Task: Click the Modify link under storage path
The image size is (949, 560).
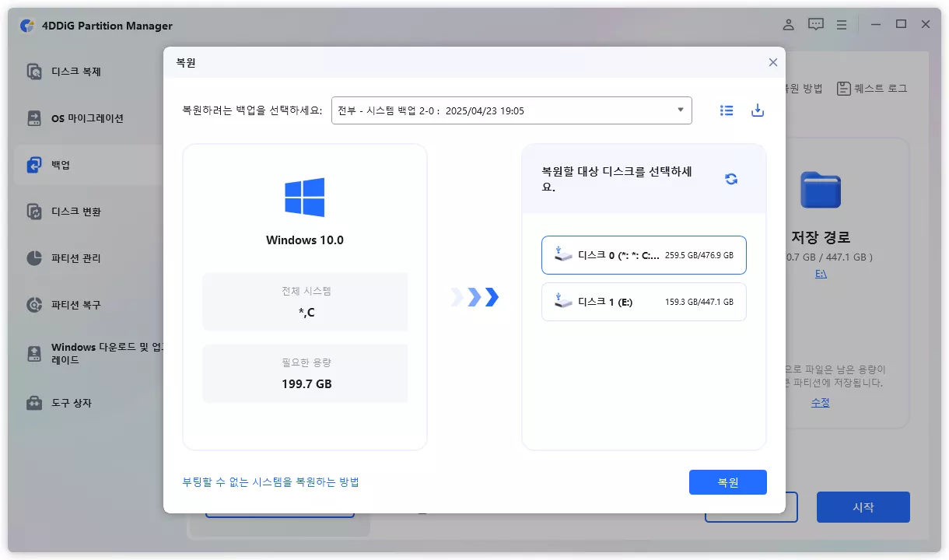Action: pos(821,402)
